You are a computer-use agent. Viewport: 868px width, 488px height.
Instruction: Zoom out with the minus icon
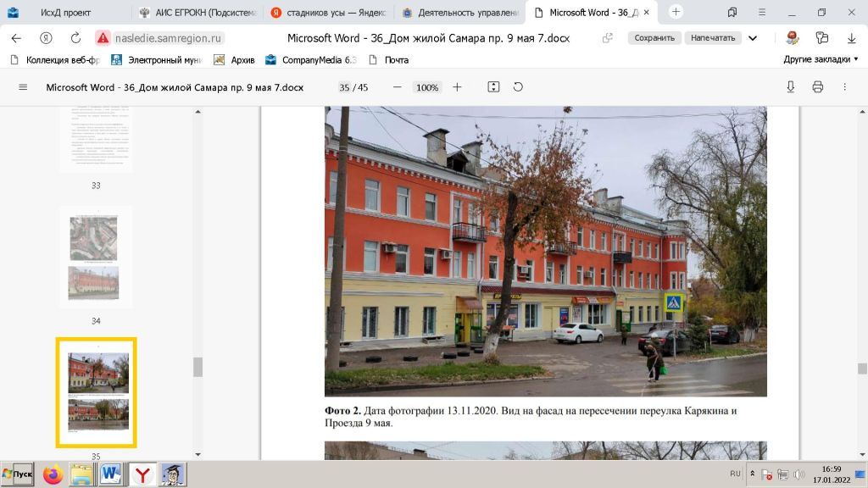[x=398, y=87]
